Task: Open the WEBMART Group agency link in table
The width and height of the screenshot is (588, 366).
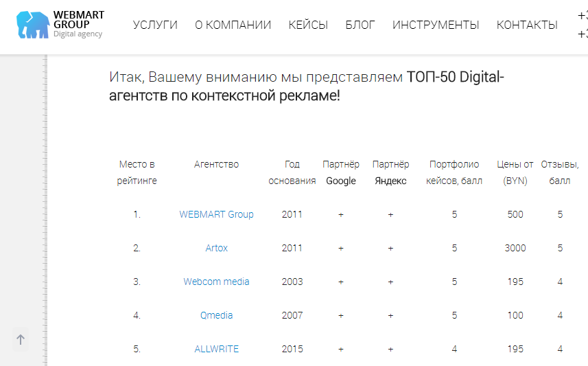Action: (216, 214)
